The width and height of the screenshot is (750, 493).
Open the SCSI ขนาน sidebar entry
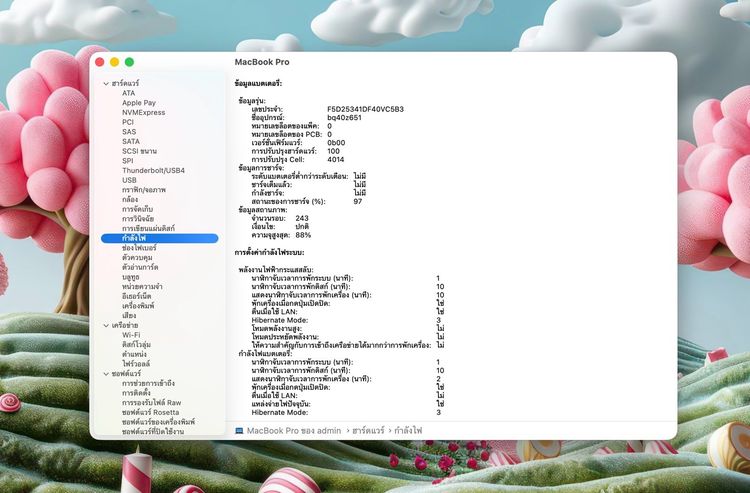tap(139, 151)
